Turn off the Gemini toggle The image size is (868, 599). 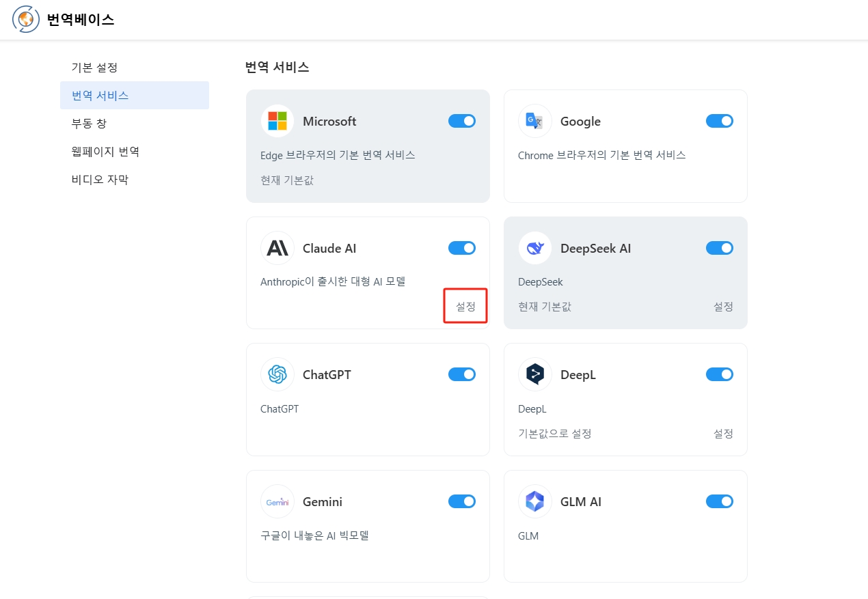(x=462, y=501)
